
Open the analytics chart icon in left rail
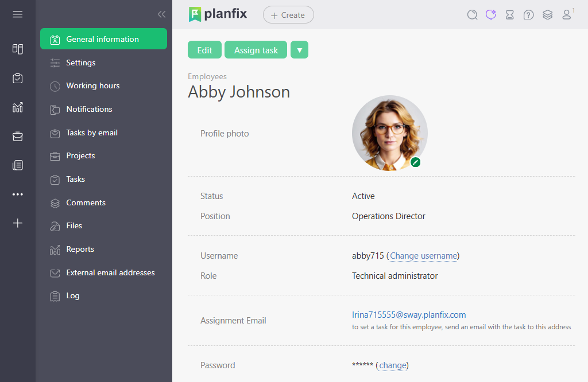(18, 107)
